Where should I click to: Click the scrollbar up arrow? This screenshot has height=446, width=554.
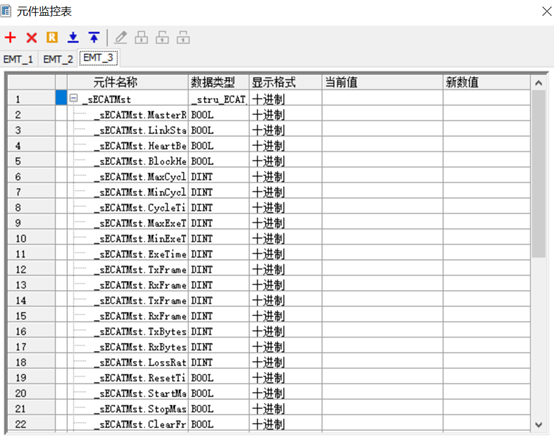[538, 83]
